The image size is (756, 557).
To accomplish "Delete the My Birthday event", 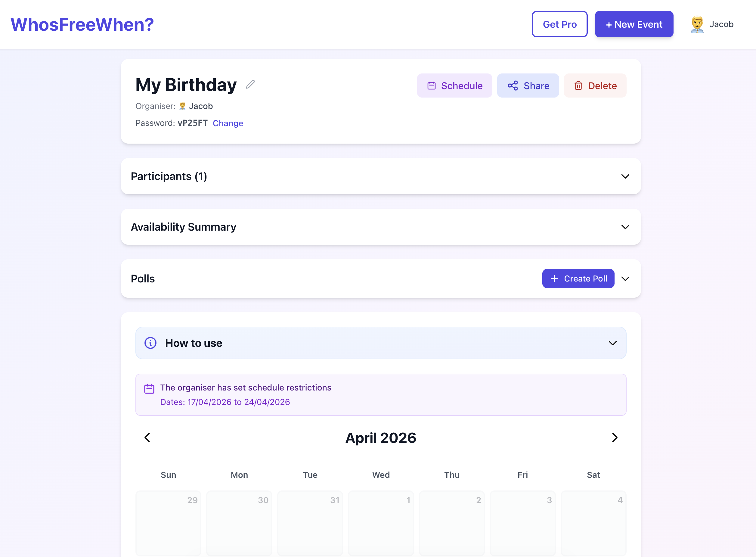I will pos(595,86).
